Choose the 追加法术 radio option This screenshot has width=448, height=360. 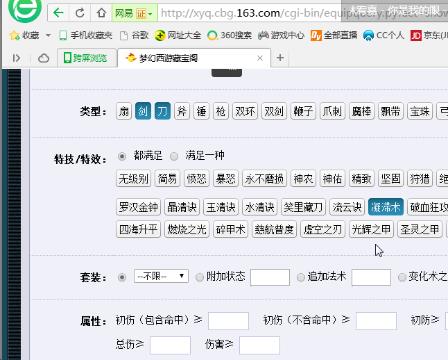(x=301, y=277)
